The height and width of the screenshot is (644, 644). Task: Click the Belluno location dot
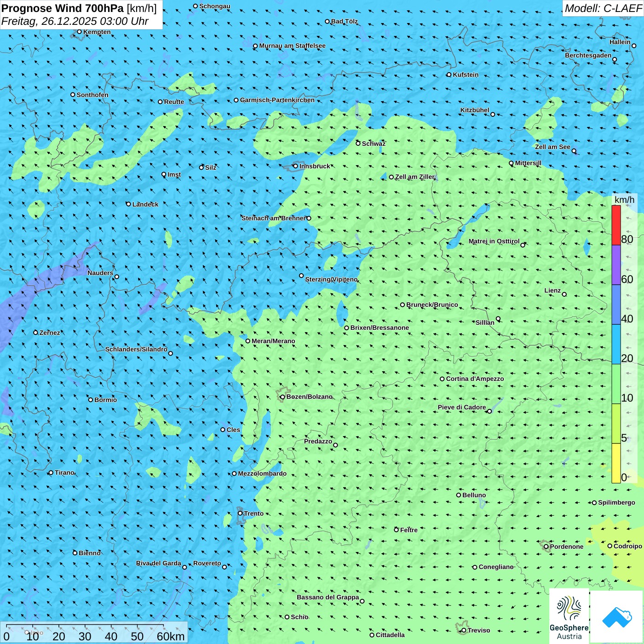pyautogui.click(x=458, y=495)
